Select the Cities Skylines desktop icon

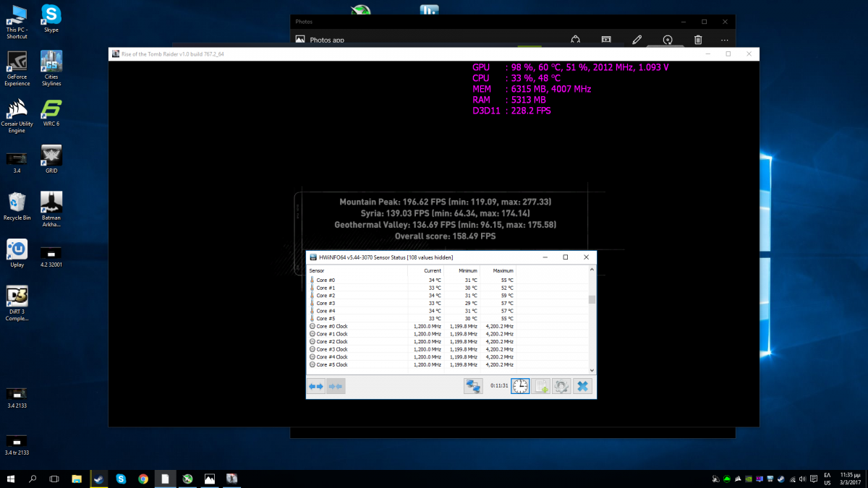click(x=51, y=69)
